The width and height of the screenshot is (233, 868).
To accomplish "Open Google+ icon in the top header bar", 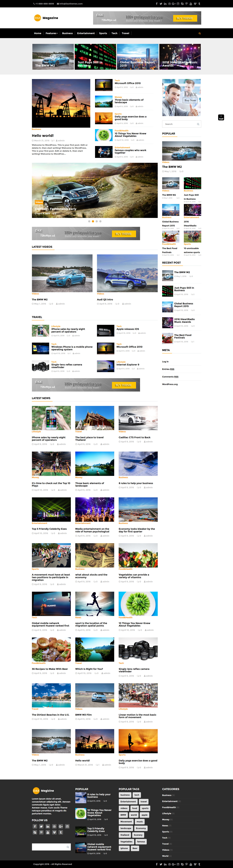I will coord(174,4).
